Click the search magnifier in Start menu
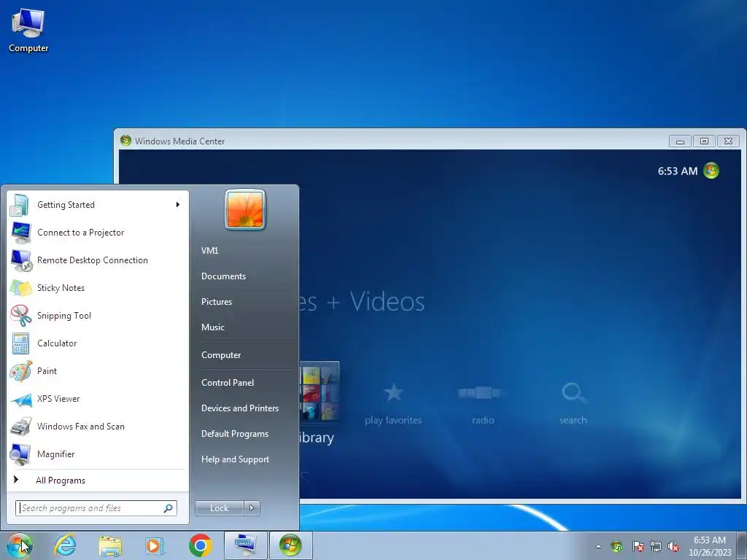The width and height of the screenshot is (747, 560). [x=169, y=508]
